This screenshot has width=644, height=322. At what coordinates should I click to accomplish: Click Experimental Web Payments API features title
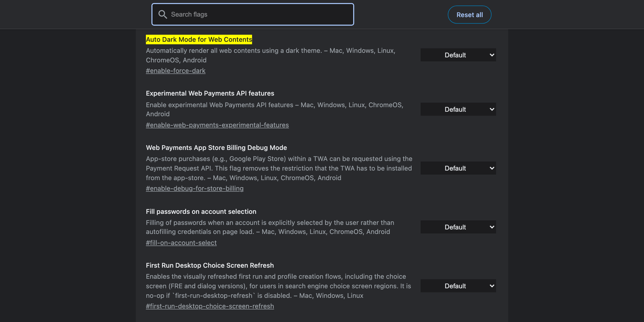[210, 93]
